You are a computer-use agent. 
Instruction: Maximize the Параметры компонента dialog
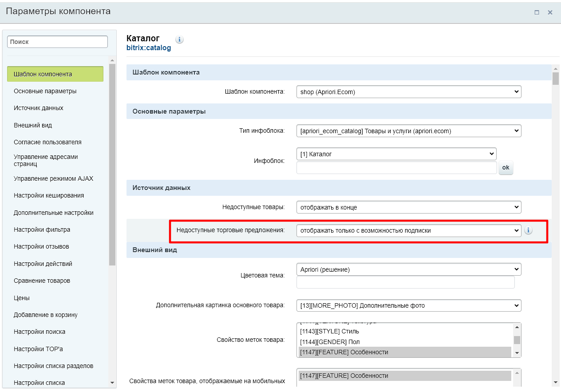(x=537, y=12)
